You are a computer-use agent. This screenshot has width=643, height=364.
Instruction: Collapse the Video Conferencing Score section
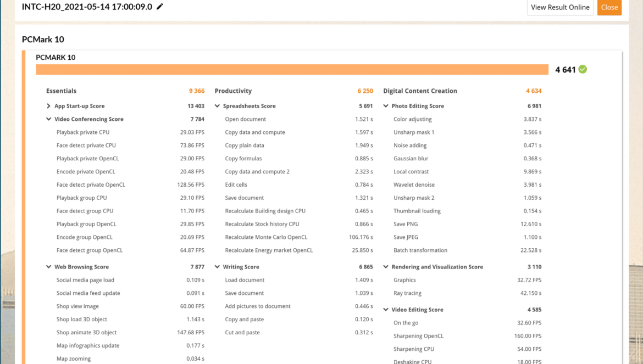tap(49, 119)
